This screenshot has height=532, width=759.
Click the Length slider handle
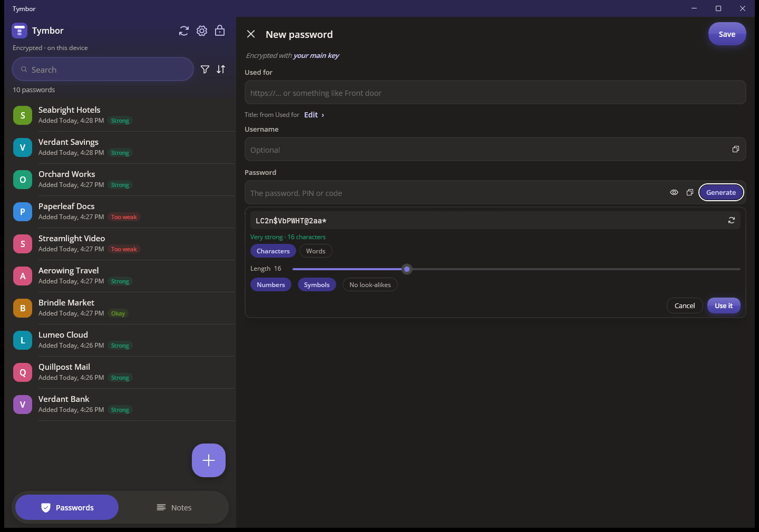click(x=407, y=269)
